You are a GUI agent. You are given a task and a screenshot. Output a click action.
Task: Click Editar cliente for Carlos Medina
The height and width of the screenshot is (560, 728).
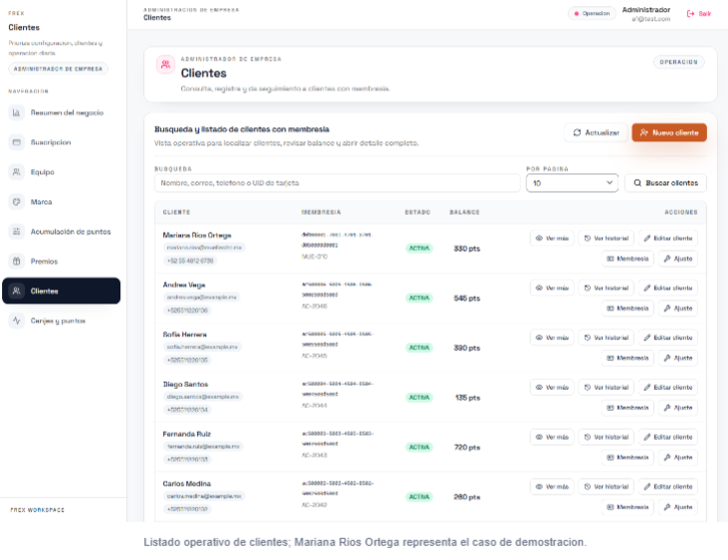(x=667, y=486)
